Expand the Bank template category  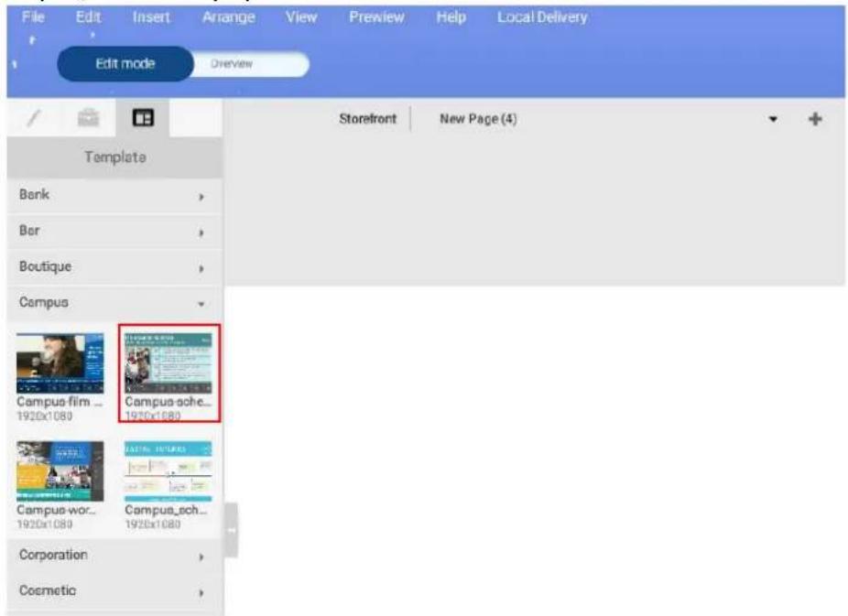click(x=114, y=195)
